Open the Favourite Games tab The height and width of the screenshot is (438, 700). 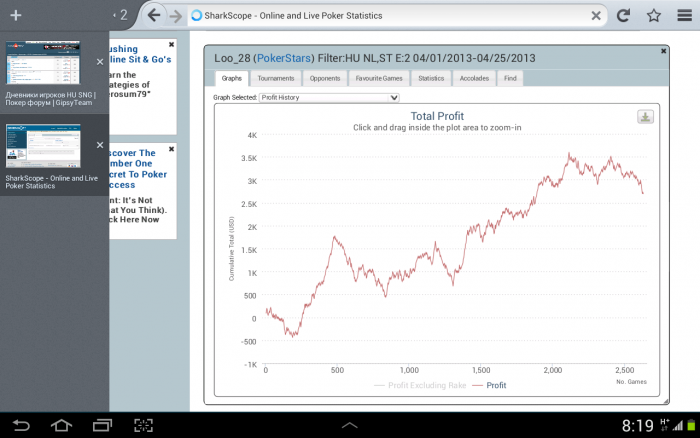click(x=379, y=79)
